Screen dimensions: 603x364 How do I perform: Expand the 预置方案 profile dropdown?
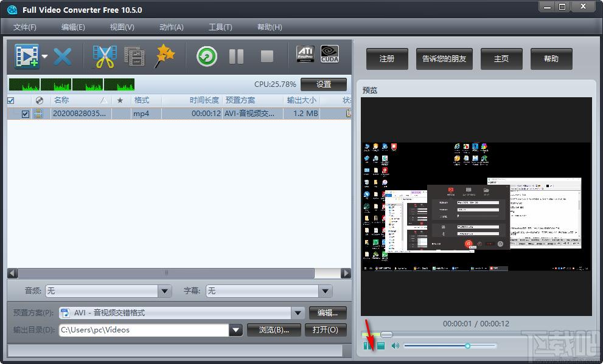click(x=298, y=313)
